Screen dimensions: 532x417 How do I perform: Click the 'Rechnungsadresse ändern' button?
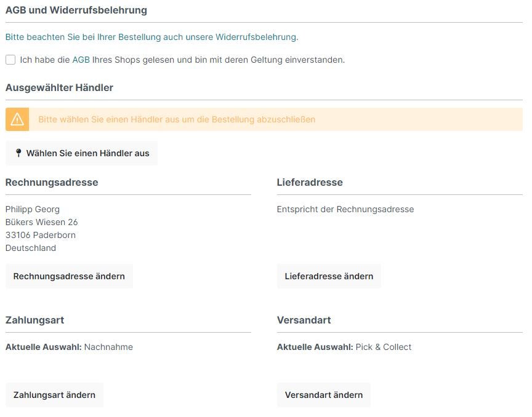pos(69,276)
